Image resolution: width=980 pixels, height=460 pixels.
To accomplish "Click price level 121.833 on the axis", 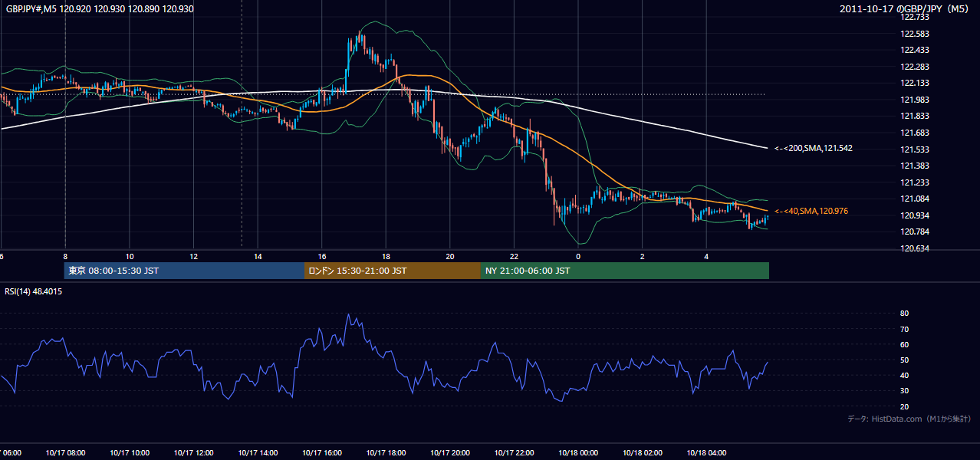I will tap(915, 116).
